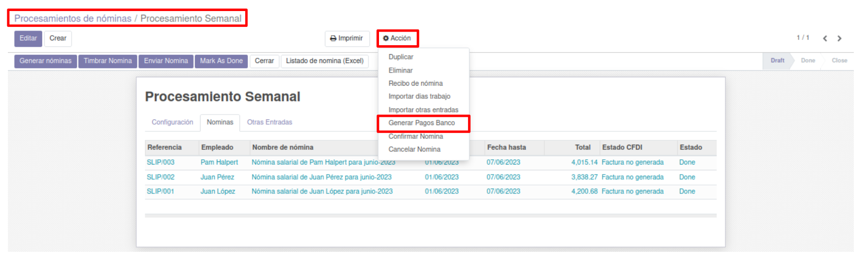
Task: Open the Otras Entradas tab
Action: click(x=270, y=122)
